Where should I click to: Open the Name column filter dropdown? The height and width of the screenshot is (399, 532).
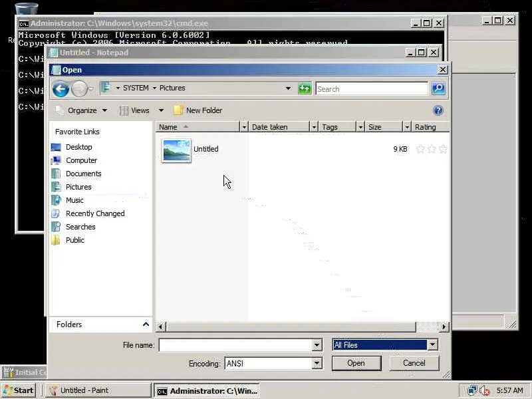click(x=244, y=127)
